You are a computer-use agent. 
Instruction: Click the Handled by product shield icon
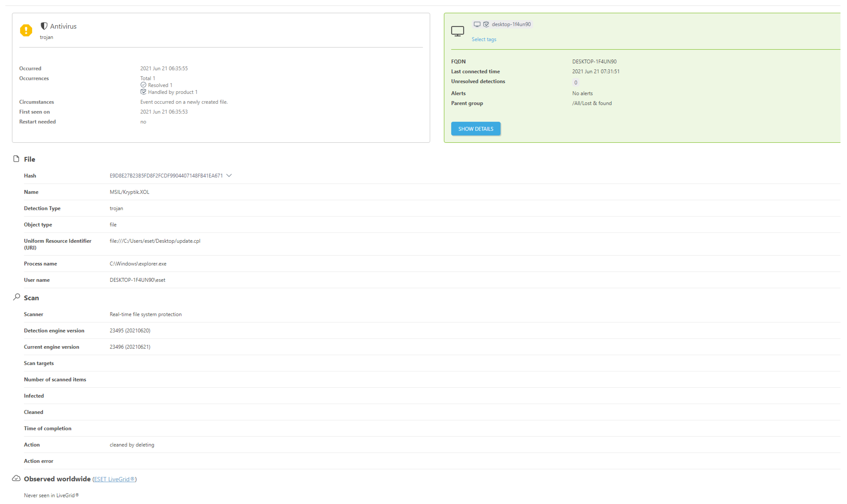143,92
